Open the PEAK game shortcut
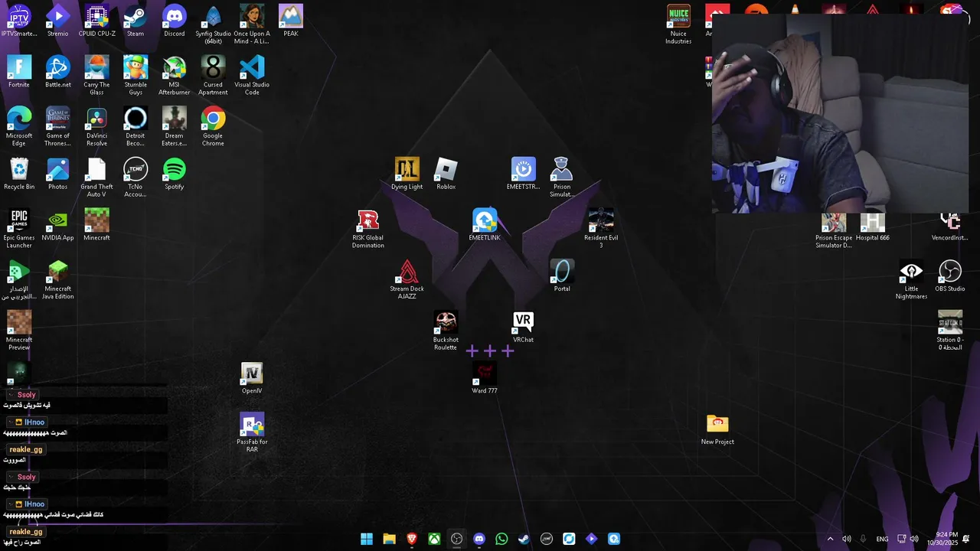The height and width of the screenshot is (551, 980). [291, 21]
